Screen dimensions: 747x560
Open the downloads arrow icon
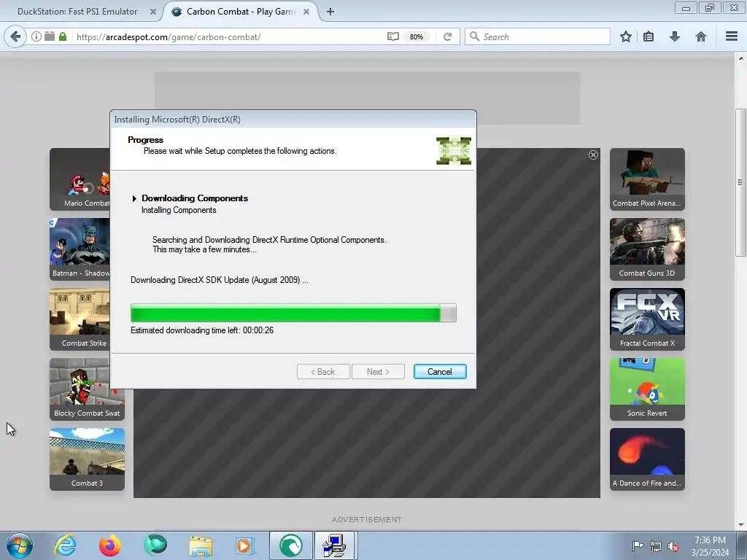coord(675,36)
